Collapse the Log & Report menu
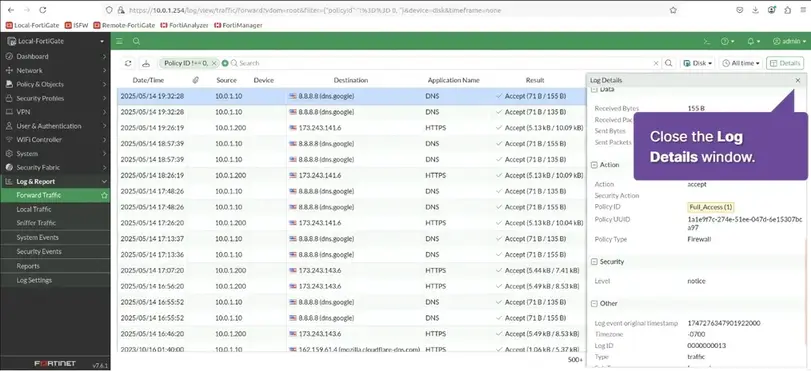811x371 pixels. coord(55,182)
